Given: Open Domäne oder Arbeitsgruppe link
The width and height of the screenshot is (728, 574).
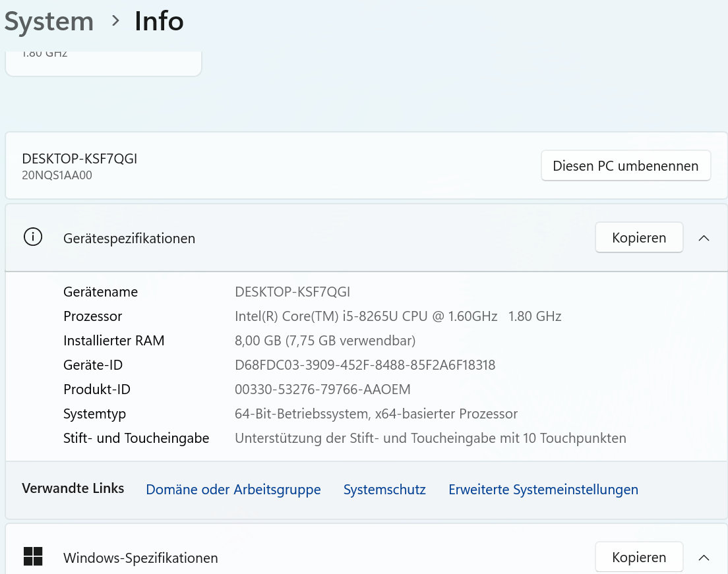Looking at the screenshot, I should click(x=233, y=490).
